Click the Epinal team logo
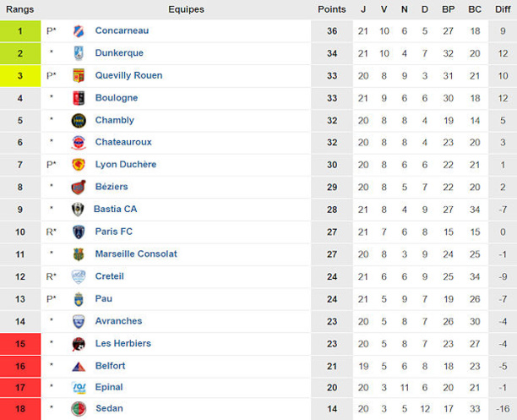This screenshot has width=517, height=420. click(x=79, y=388)
